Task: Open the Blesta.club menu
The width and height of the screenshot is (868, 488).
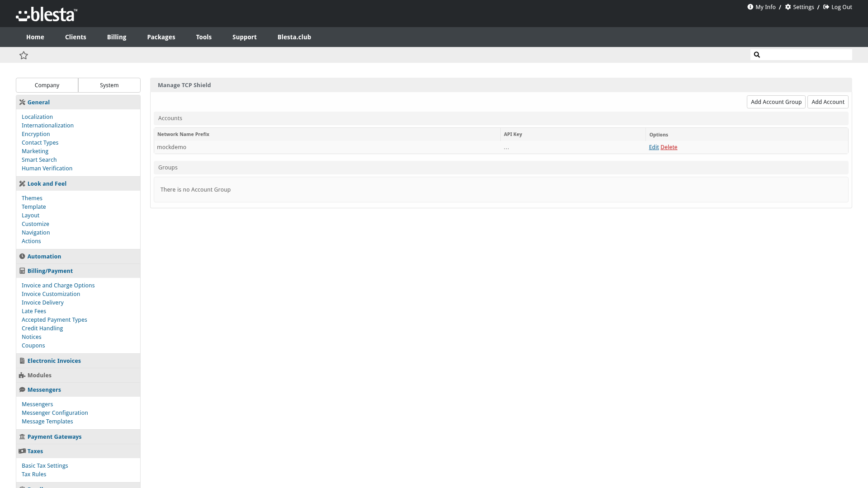Action: pos(294,37)
